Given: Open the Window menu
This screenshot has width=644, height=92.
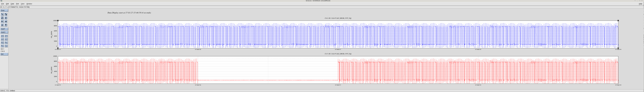Looking at the screenshot, I should click(29, 4).
